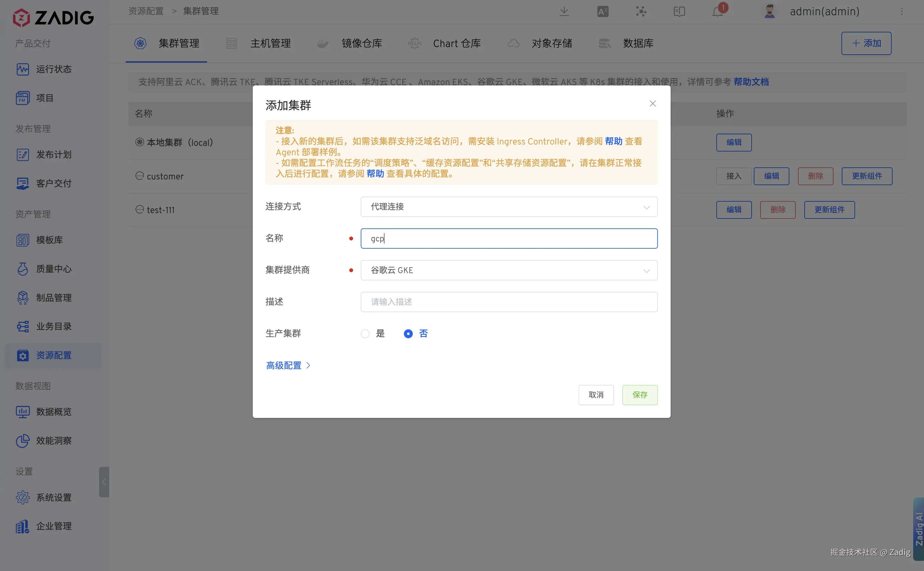Switch to the 镜像仓库 tab

tap(361, 44)
